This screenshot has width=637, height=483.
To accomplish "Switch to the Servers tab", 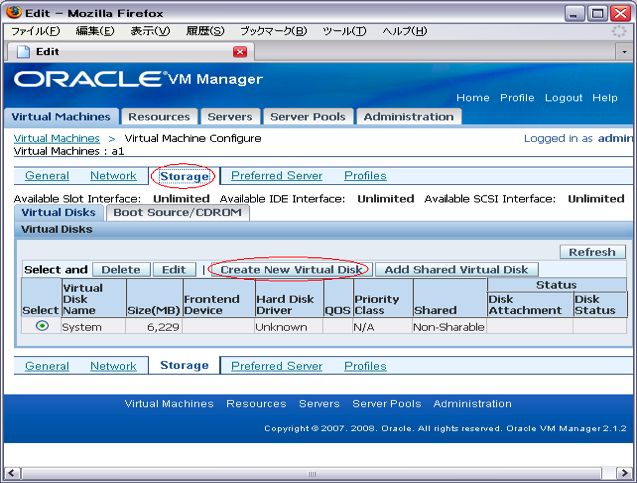I will [230, 117].
